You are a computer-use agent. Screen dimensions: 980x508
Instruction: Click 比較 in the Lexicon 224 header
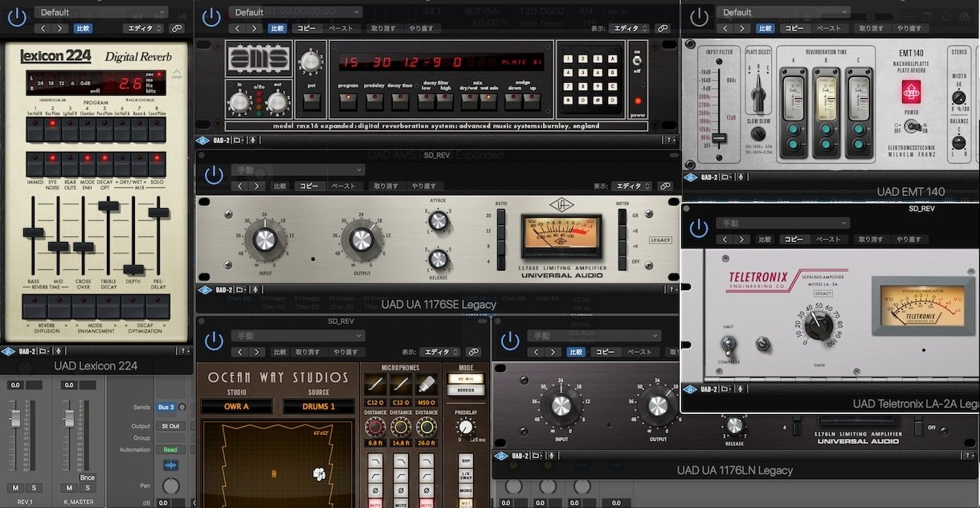point(83,28)
